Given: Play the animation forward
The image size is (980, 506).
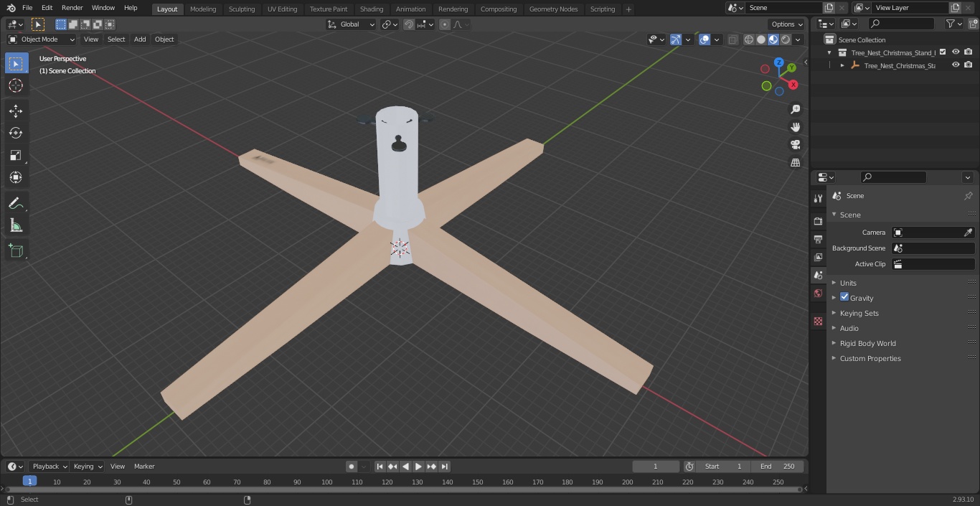Looking at the screenshot, I should pyautogui.click(x=418, y=467).
